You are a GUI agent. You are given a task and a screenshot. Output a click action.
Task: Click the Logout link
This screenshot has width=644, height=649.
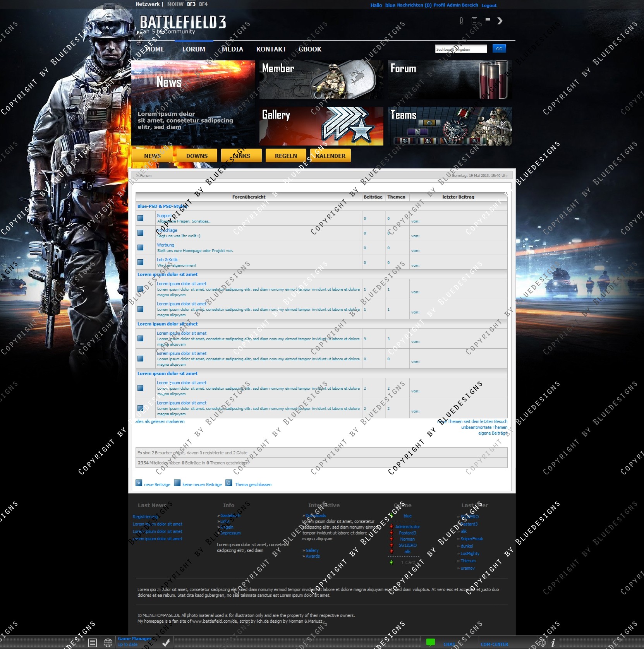pos(489,5)
